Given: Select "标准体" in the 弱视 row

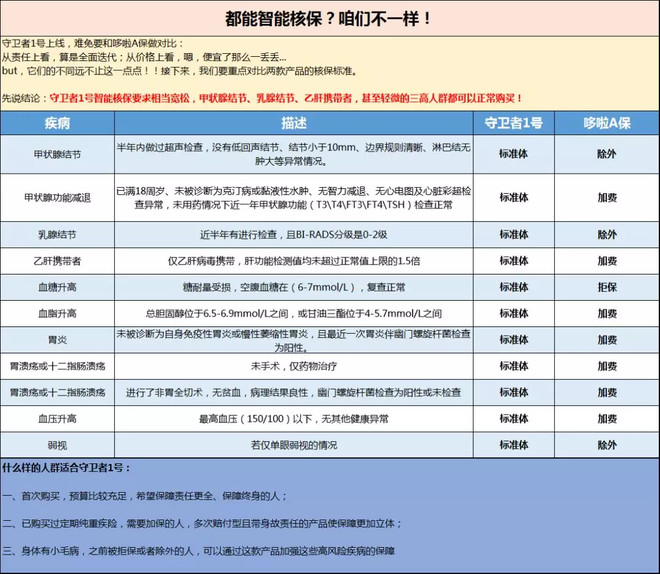Looking at the screenshot, I should 514,445.
